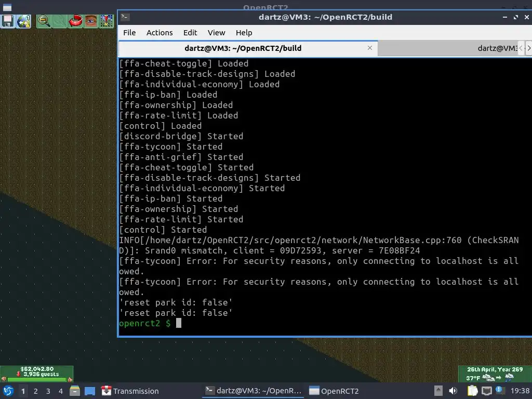532x399 pixels.
Task: Click the '[ffa-ip-ban] Loaded' line
Action: 168,95
